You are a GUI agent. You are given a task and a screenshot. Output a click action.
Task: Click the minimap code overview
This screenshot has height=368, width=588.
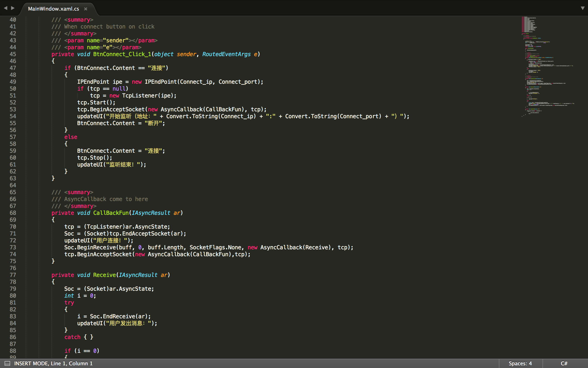click(x=548, y=66)
